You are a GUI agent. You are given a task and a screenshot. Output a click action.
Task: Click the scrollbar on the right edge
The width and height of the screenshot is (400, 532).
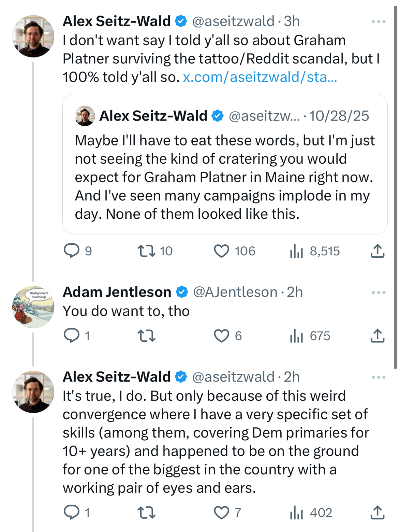coord(395,186)
